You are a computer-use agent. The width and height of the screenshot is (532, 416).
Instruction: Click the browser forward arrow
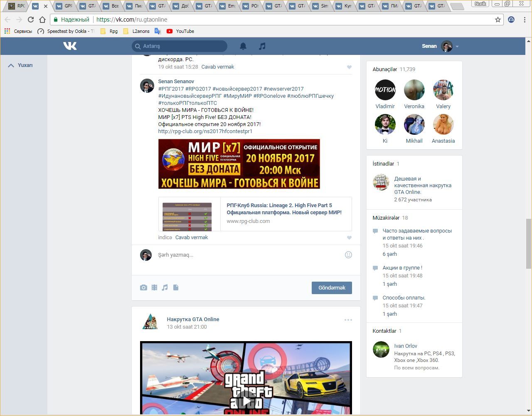tap(19, 20)
